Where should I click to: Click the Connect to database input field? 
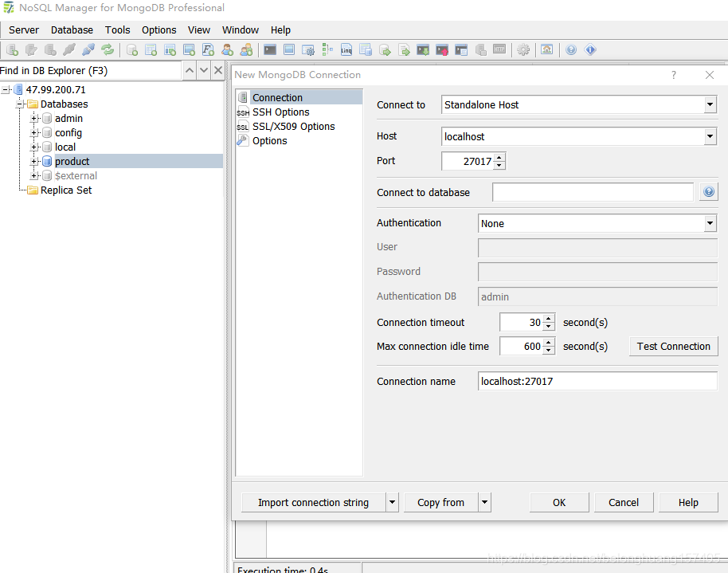tap(593, 192)
